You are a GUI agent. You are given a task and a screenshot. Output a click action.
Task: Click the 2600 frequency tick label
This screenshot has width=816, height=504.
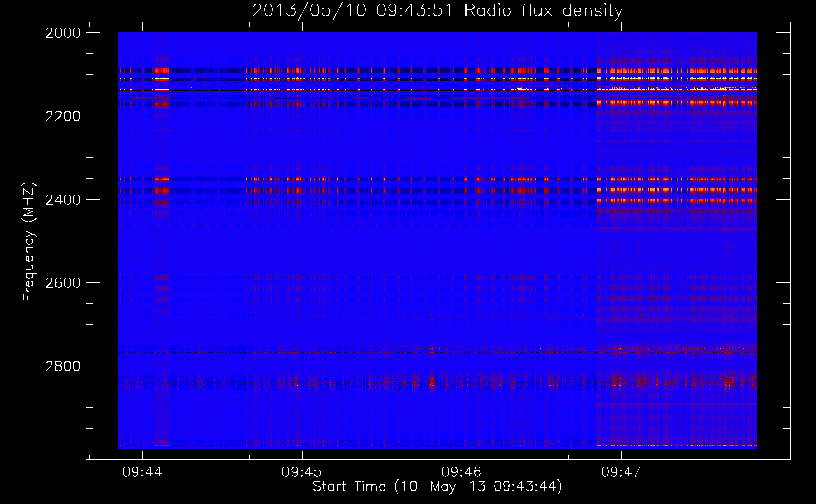(x=63, y=283)
